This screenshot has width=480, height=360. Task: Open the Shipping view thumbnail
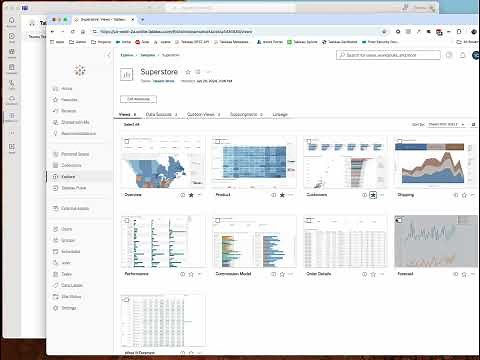[x=435, y=162]
